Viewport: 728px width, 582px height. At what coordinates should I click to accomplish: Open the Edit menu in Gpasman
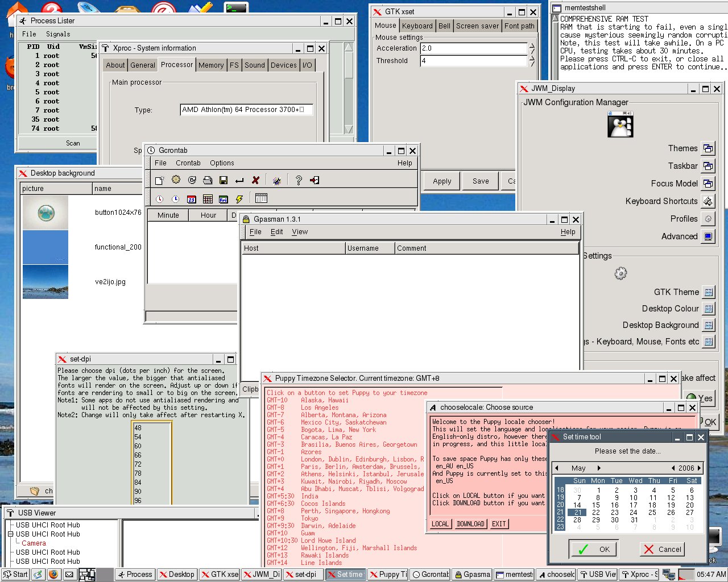pyautogui.click(x=277, y=232)
